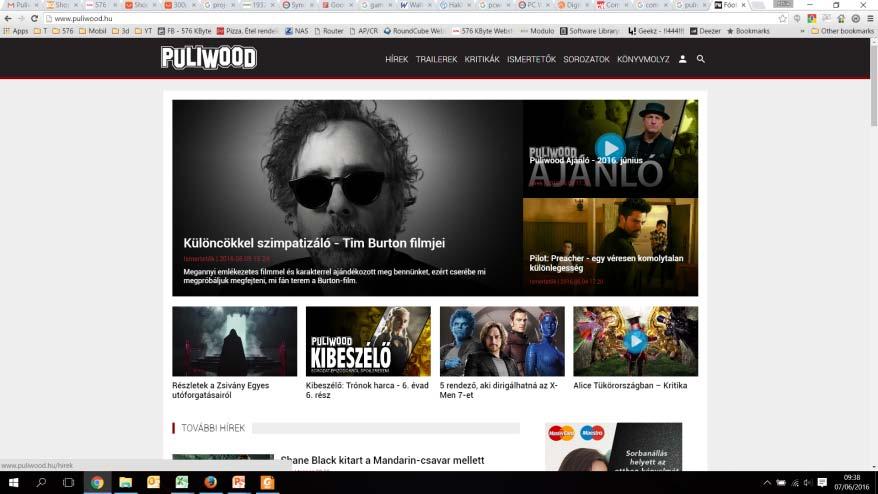Click the Puliwood logo
The image size is (878, 494).
click(209, 57)
